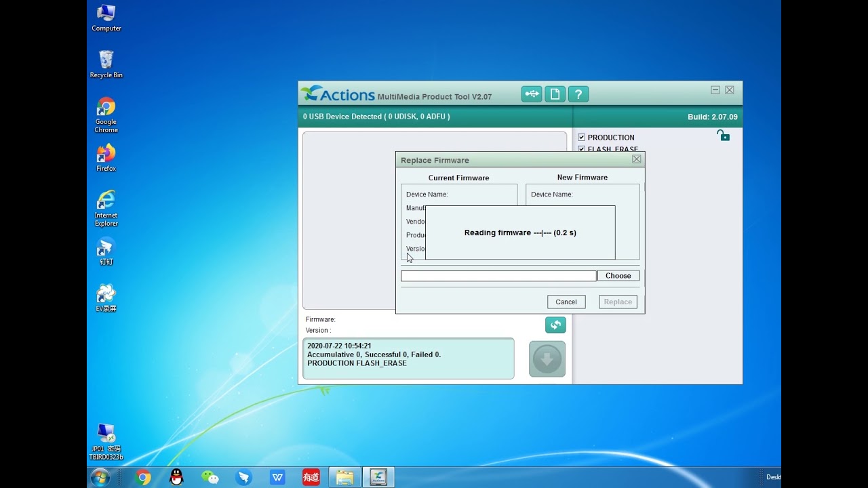Click the firmware path input field
This screenshot has height=488, width=868.
[x=498, y=276]
